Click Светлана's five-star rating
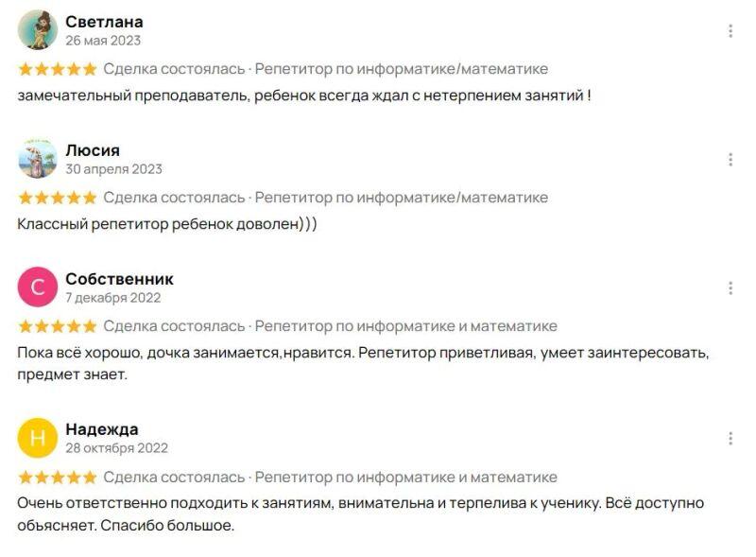Screen dimensions: 756x557 57,69
